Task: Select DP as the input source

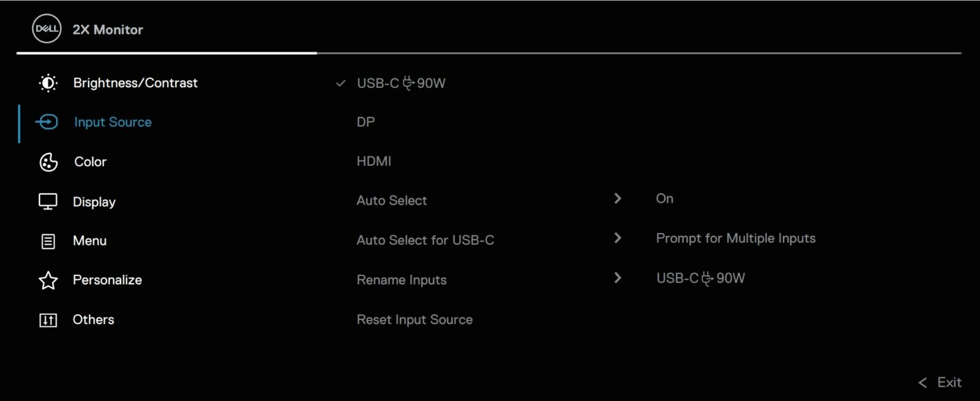Action: [366, 122]
